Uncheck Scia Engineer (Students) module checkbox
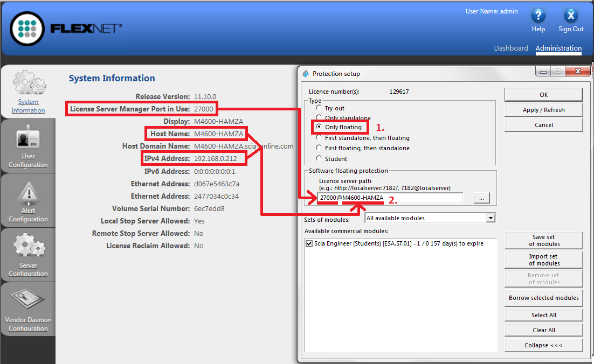The width and height of the screenshot is (594, 364). [309, 243]
